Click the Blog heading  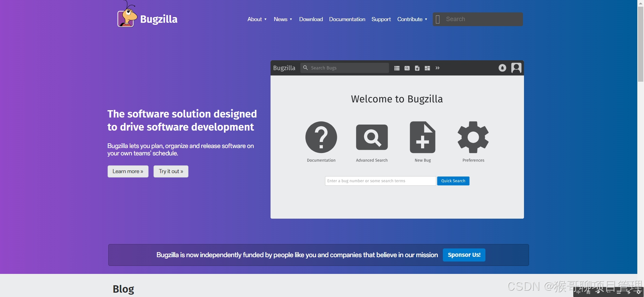tap(123, 289)
